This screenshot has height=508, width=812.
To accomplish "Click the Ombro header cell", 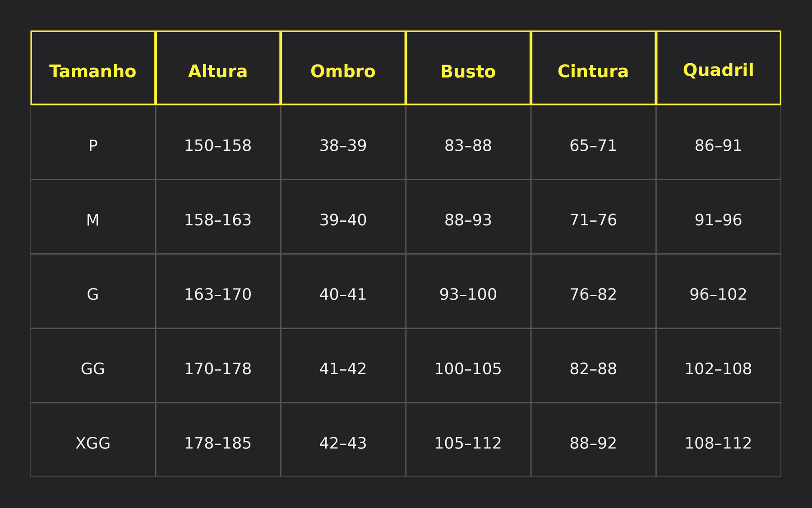I will point(343,71).
